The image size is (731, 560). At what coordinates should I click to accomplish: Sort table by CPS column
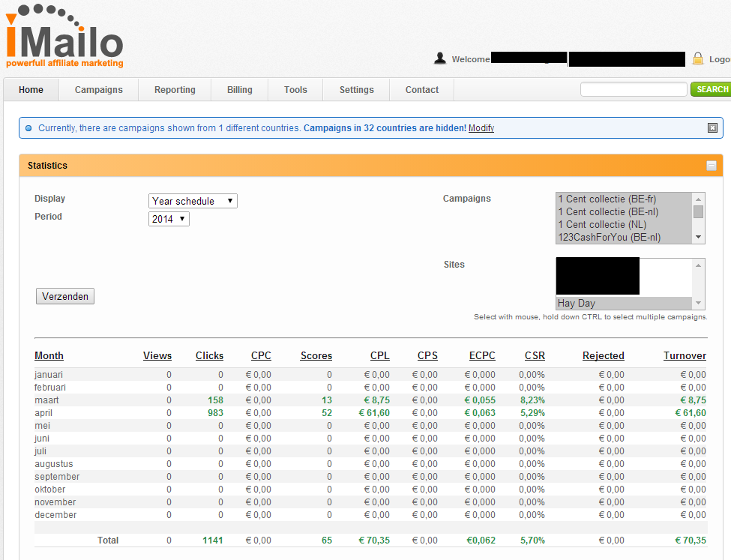click(x=427, y=356)
